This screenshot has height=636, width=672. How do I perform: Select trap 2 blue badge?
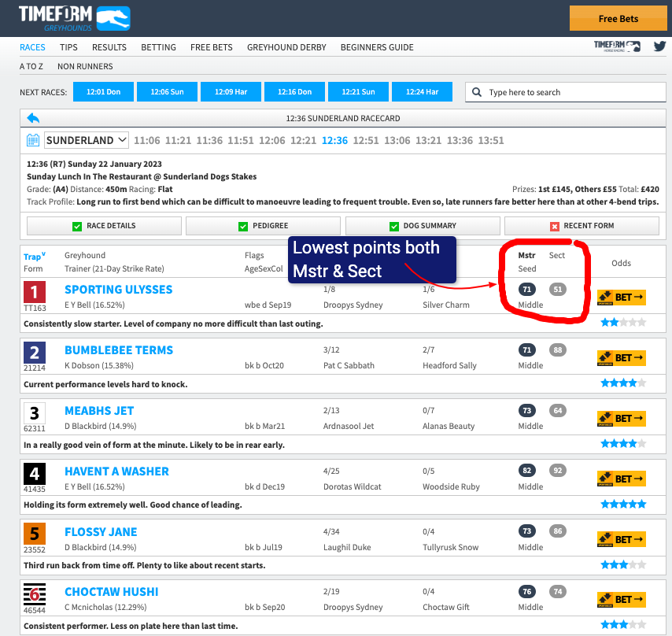click(35, 353)
